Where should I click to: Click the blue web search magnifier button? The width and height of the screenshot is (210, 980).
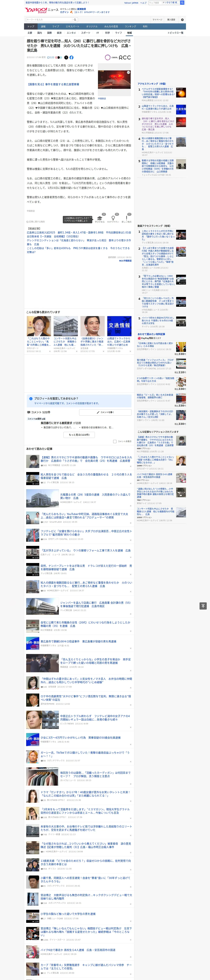pyautogui.click(x=182, y=3)
